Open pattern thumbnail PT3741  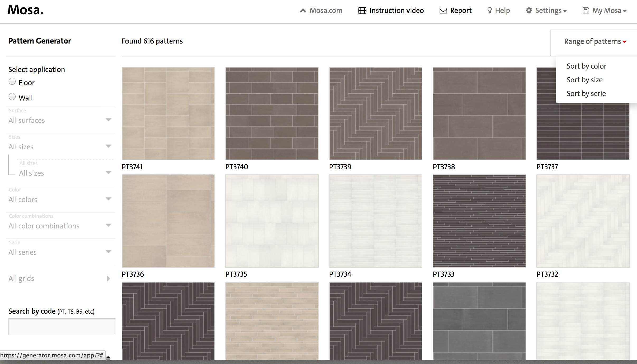point(168,113)
